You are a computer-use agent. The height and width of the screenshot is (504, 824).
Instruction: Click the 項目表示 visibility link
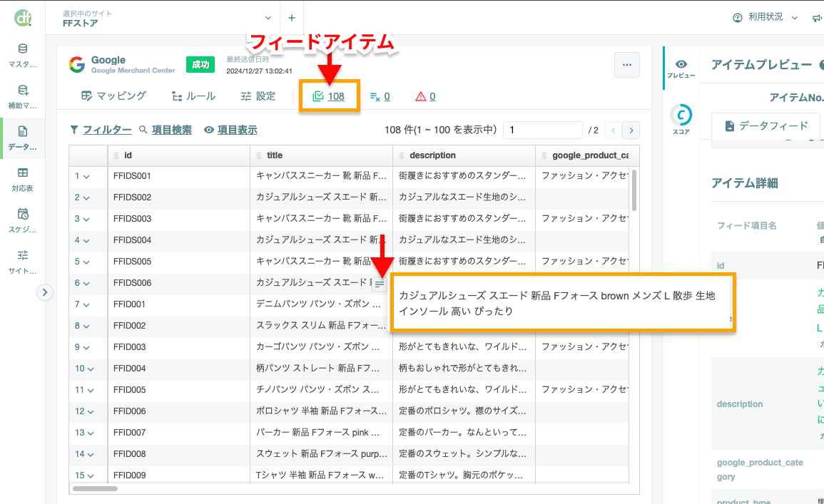coord(230,130)
